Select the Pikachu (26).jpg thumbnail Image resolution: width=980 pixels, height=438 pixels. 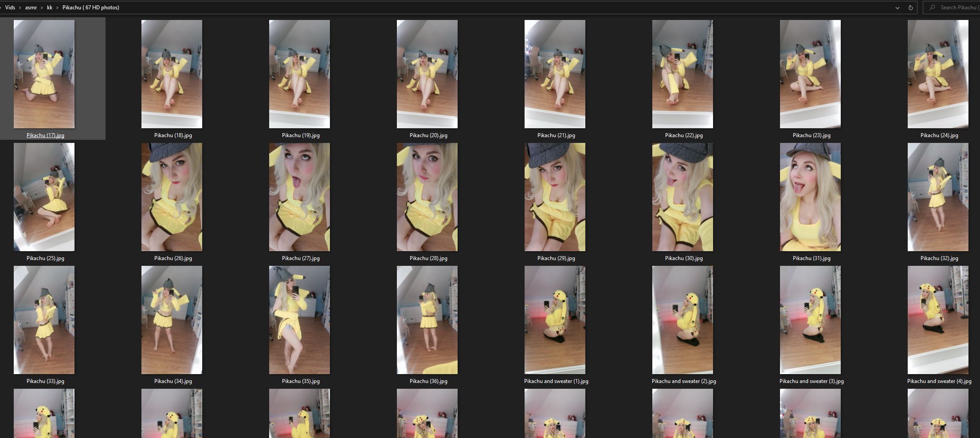[x=172, y=197]
